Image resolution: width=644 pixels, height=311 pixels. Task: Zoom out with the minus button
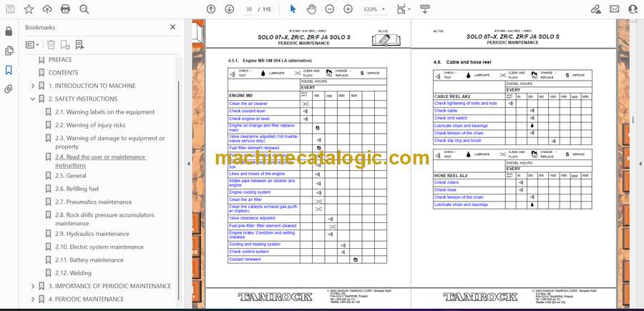329,9
